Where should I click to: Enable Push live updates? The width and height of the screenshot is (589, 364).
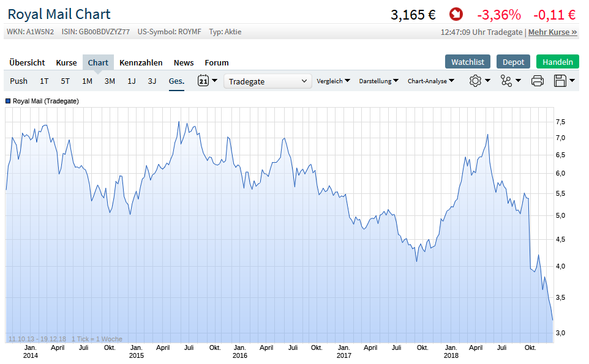coord(19,81)
